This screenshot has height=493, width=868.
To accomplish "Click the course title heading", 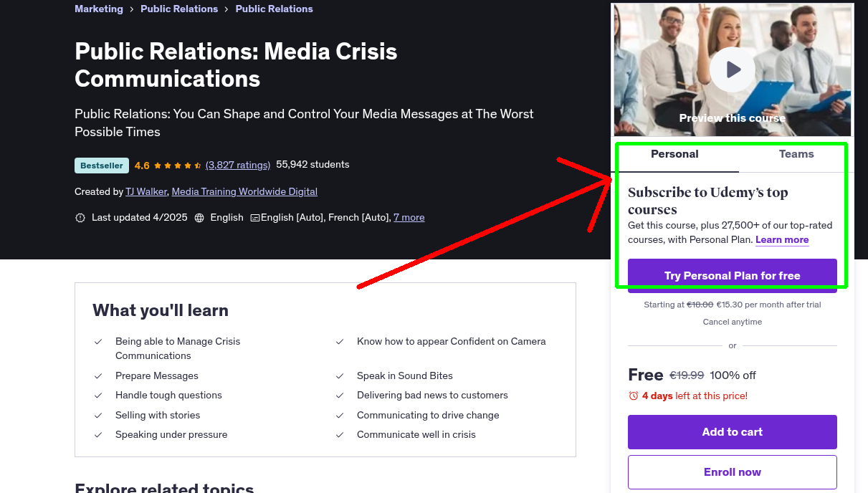I will [x=236, y=65].
